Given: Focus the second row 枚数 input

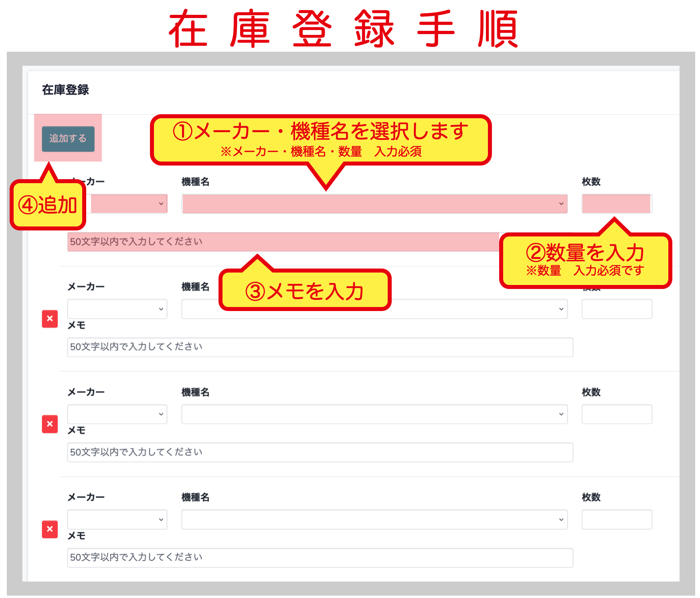Looking at the screenshot, I should [x=617, y=309].
